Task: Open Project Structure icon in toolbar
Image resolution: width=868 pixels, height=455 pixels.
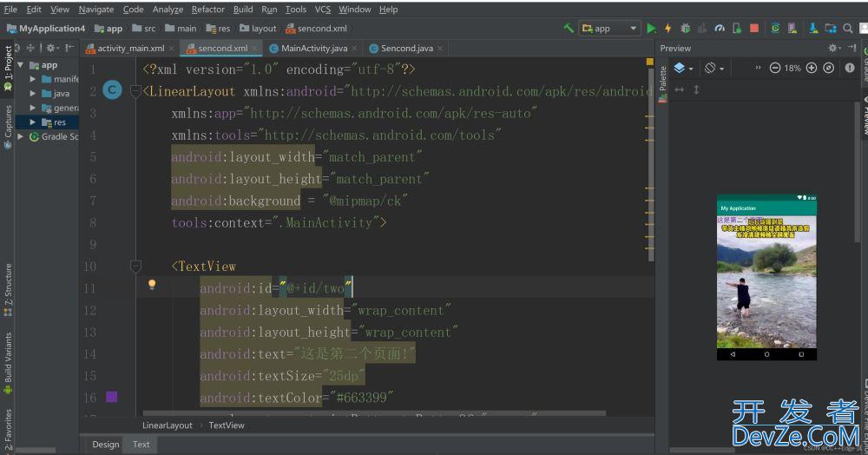Action: pos(831,29)
